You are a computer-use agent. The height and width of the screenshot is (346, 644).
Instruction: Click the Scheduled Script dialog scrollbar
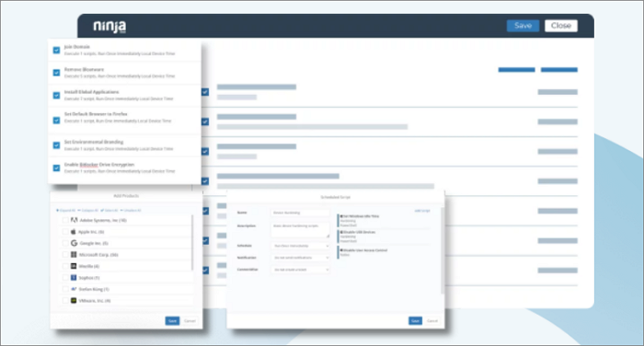(x=443, y=250)
